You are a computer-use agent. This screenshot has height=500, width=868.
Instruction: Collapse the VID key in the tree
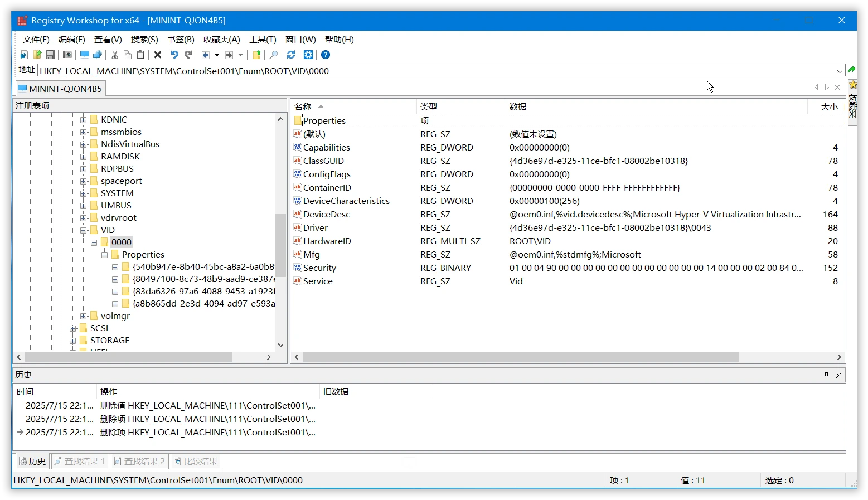[83, 230]
